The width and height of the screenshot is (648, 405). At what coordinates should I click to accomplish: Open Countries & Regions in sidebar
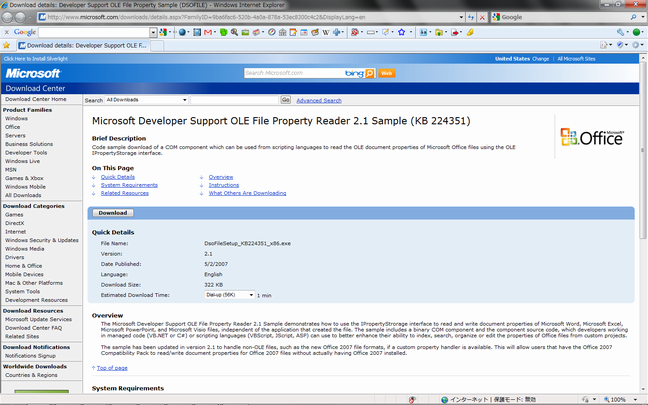pos(31,375)
